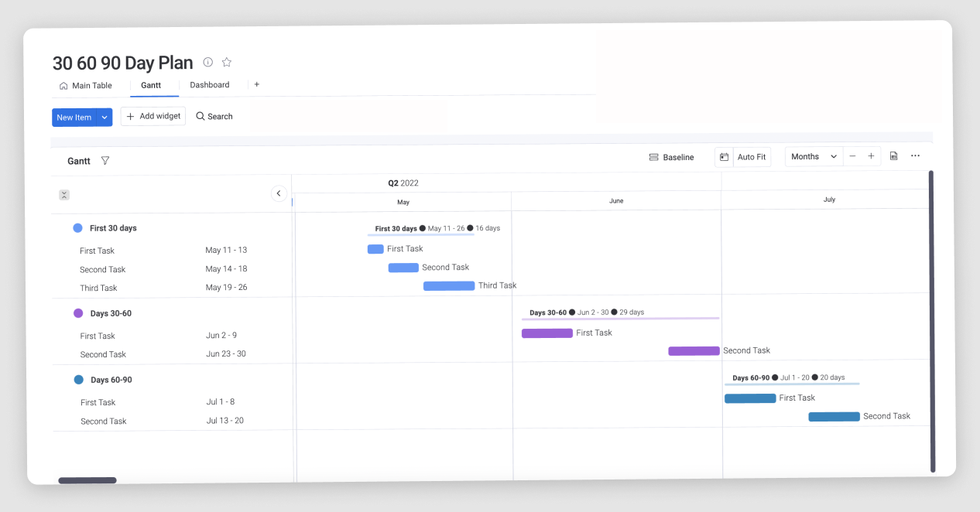980x512 pixels.
Task: Click the Search button
Action: tap(214, 116)
